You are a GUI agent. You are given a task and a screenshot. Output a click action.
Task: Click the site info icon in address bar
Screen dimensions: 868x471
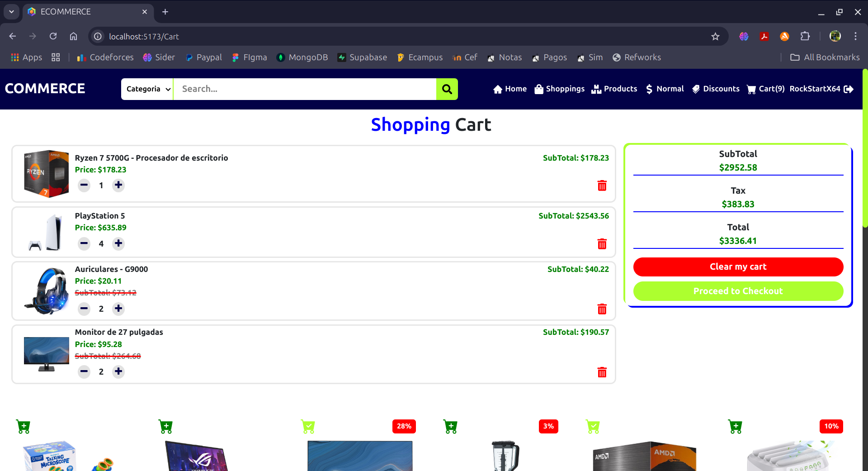click(98, 36)
